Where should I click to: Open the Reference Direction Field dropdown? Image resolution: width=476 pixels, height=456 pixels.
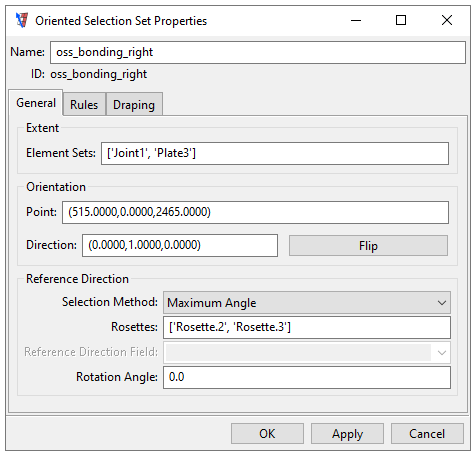tap(307, 352)
